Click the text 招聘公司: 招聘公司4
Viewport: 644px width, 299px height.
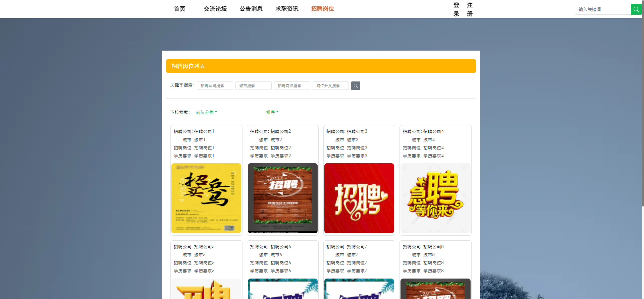[x=423, y=131]
